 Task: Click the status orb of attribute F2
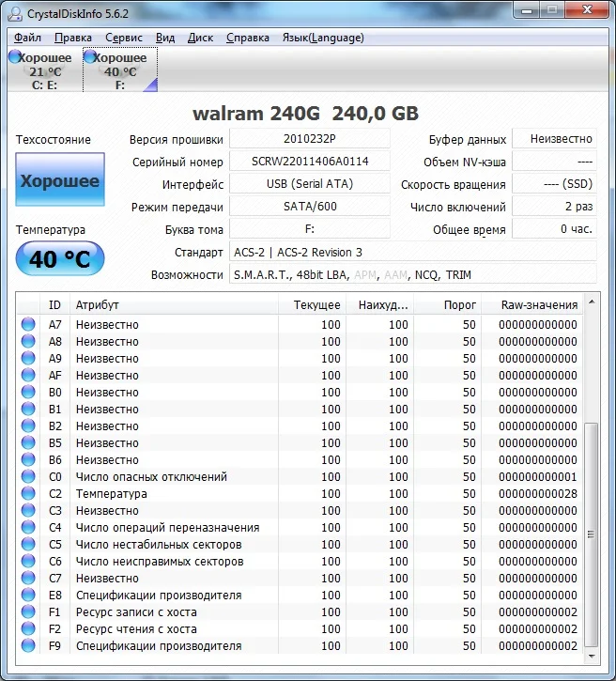pos(28,629)
